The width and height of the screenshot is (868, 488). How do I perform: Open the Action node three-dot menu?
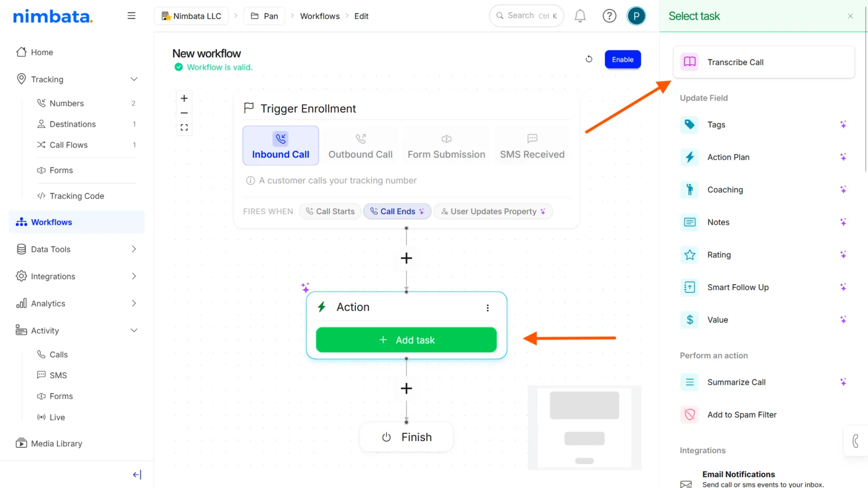pyautogui.click(x=488, y=308)
